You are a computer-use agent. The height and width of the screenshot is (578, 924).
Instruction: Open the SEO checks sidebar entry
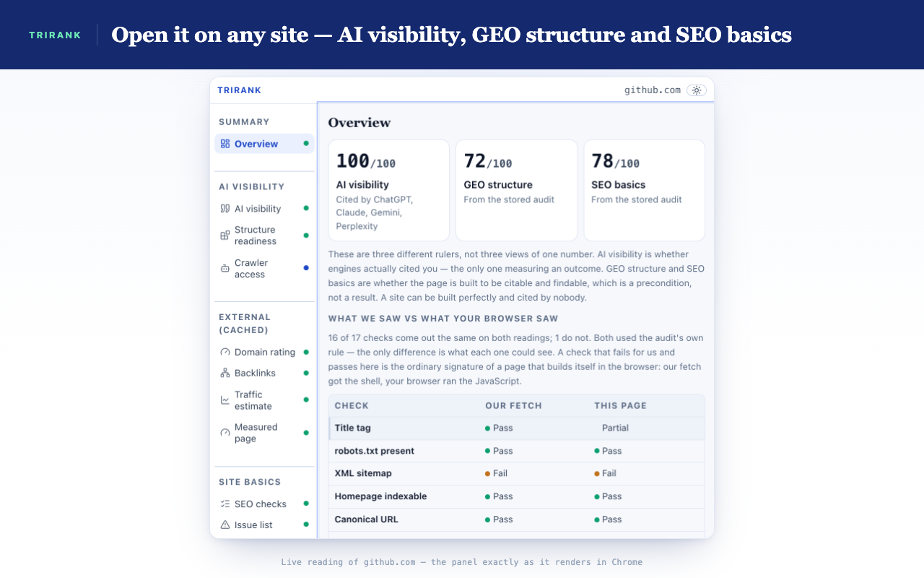pyautogui.click(x=264, y=504)
